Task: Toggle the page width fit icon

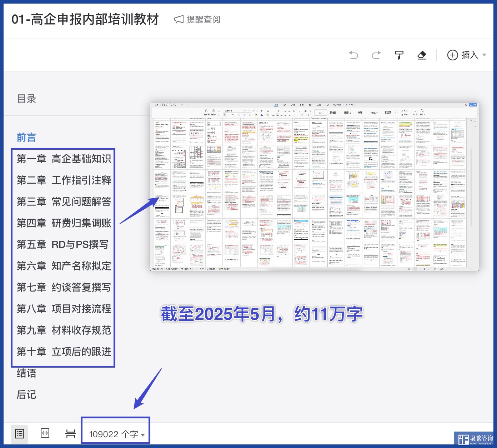Action: click(x=45, y=434)
